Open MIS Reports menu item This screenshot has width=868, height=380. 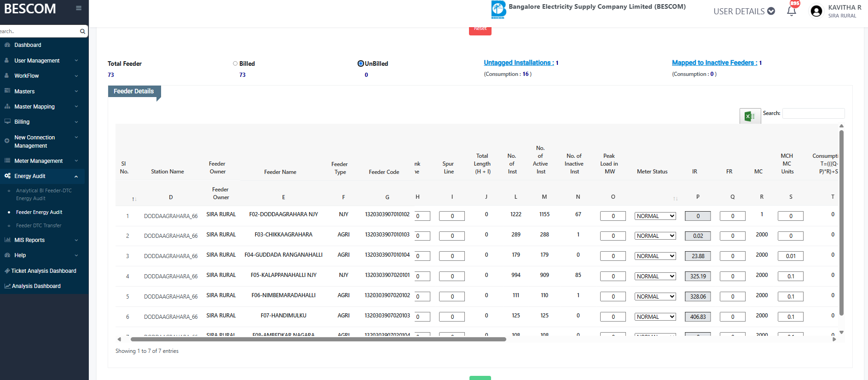[29, 240]
